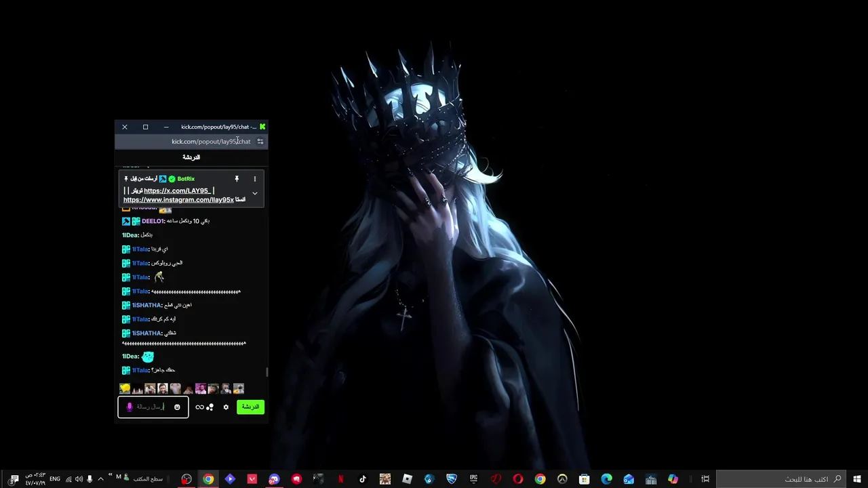Open chat settings gear icon
This screenshot has height=488, width=868.
(x=226, y=407)
